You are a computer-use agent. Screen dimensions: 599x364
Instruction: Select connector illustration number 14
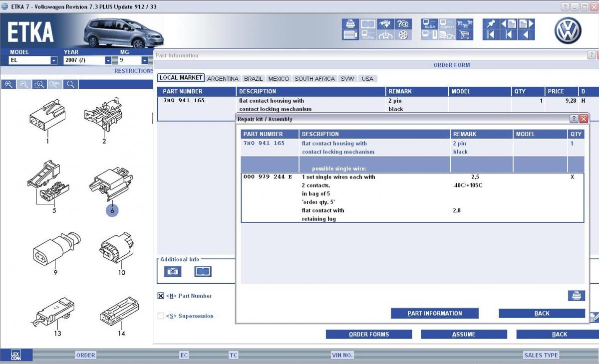coord(120,316)
